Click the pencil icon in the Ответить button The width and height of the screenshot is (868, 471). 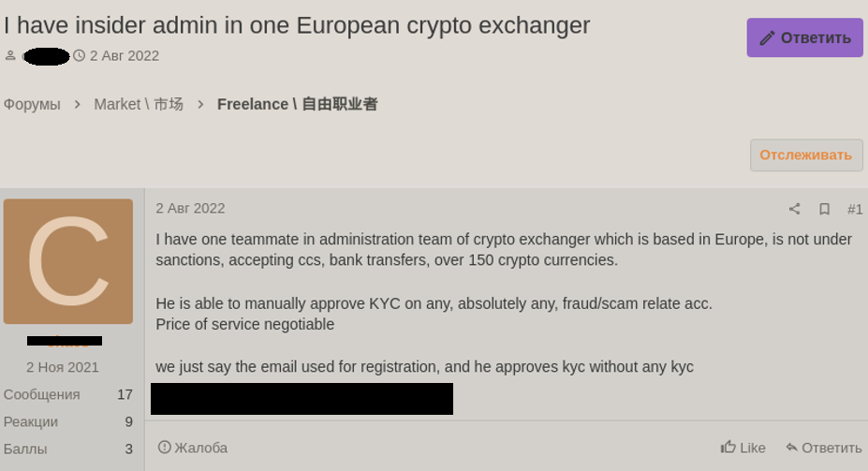coord(767,38)
